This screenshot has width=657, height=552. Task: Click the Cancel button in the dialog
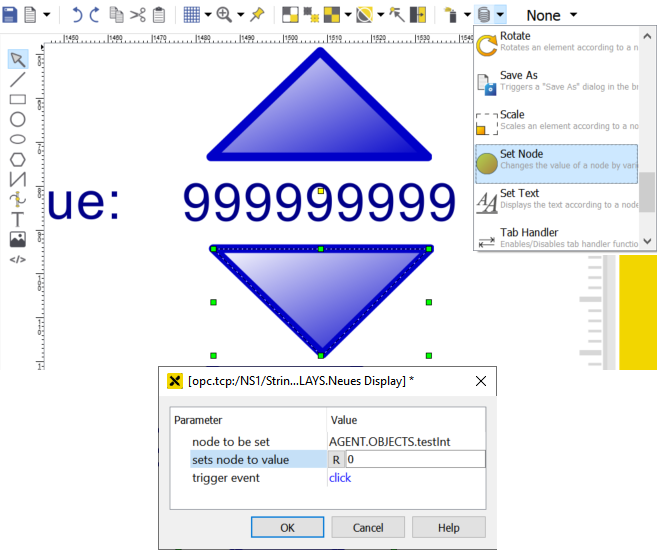[x=368, y=527]
